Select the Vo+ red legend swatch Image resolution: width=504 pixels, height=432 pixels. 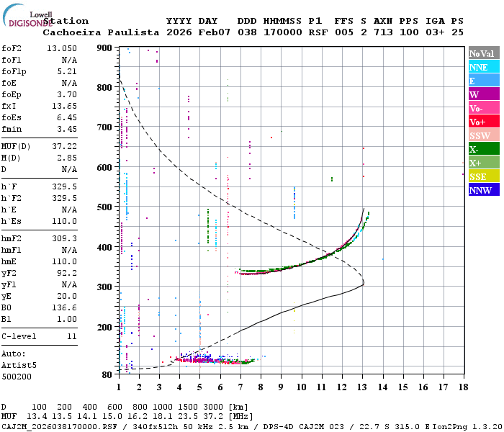(484, 122)
